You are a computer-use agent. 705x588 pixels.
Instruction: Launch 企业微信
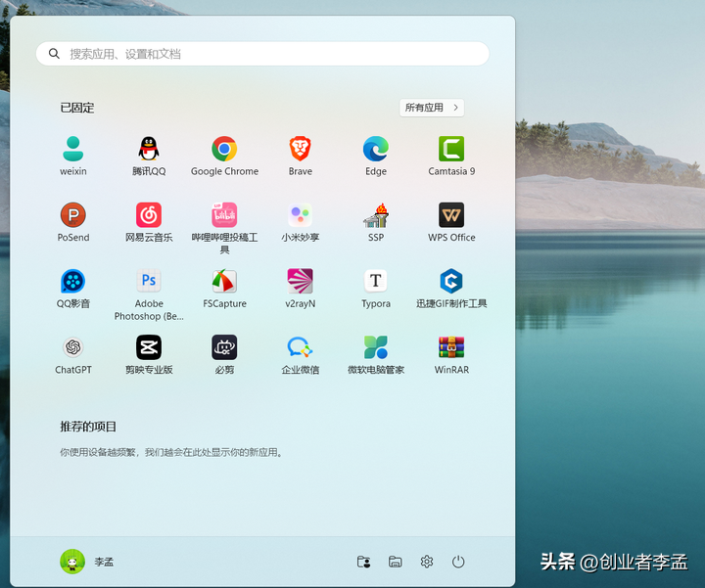300,355
